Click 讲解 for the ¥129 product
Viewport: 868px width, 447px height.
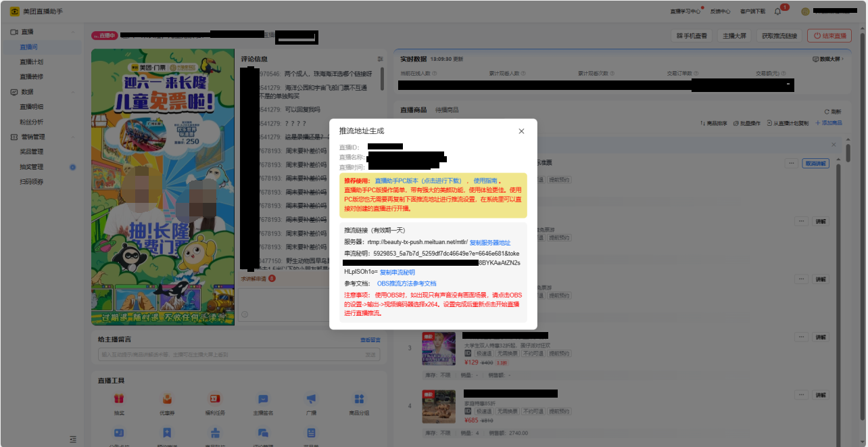pos(820,337)
